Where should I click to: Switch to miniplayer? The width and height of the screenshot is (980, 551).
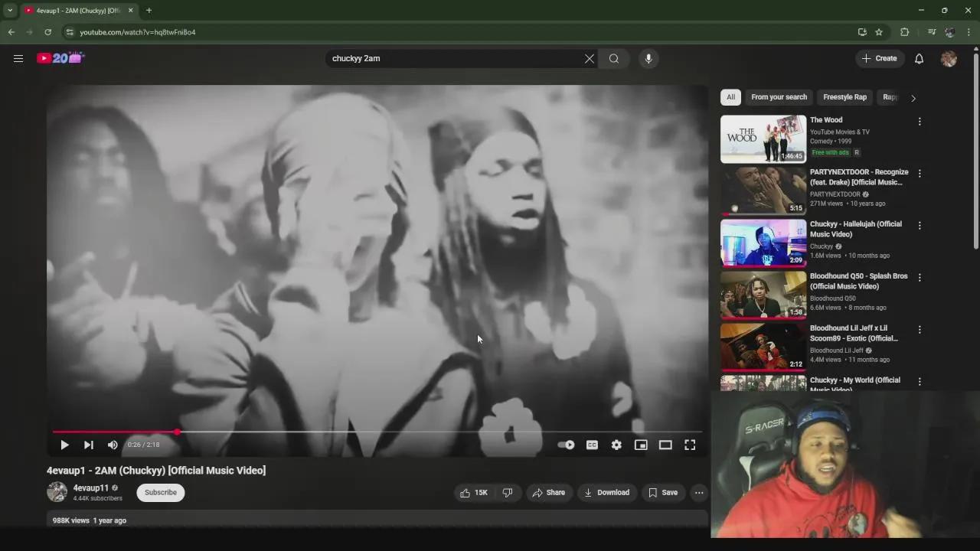click(641, 445)
